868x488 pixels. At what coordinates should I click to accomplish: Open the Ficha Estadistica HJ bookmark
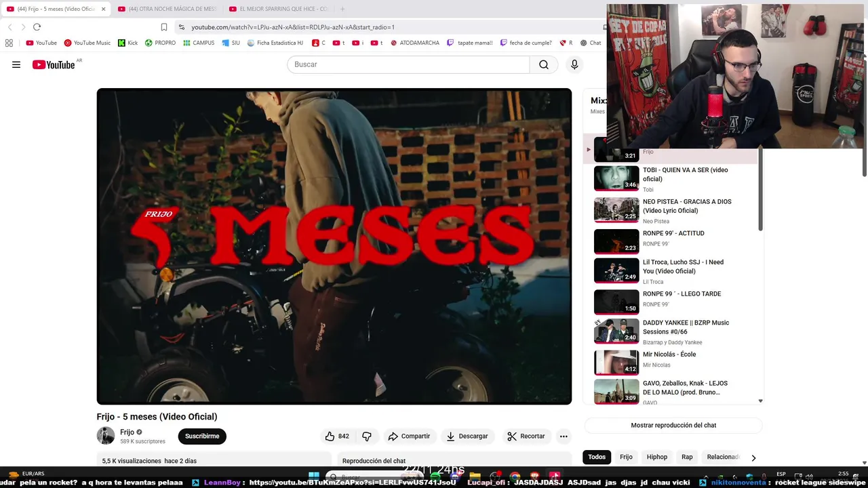tap(275, 43)
